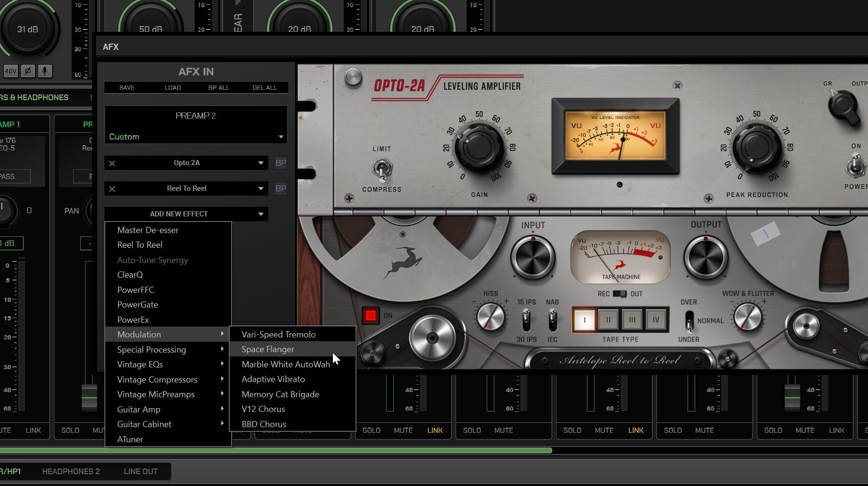Viewport: 868px width, 486px height.
Task: Expand the Special Processing submenu
Action: coord(168,350)
